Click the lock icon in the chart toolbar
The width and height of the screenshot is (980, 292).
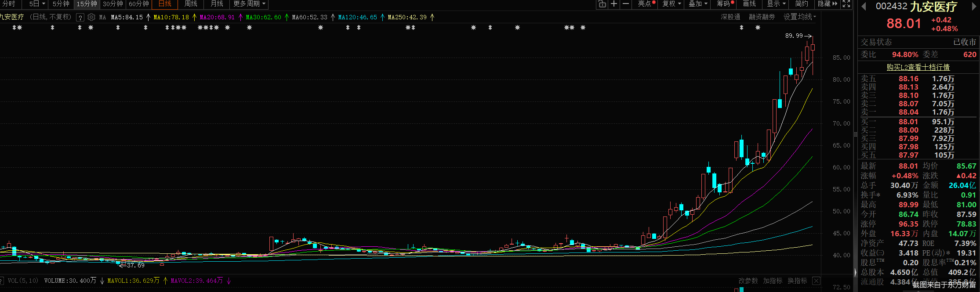pos(602,4)
